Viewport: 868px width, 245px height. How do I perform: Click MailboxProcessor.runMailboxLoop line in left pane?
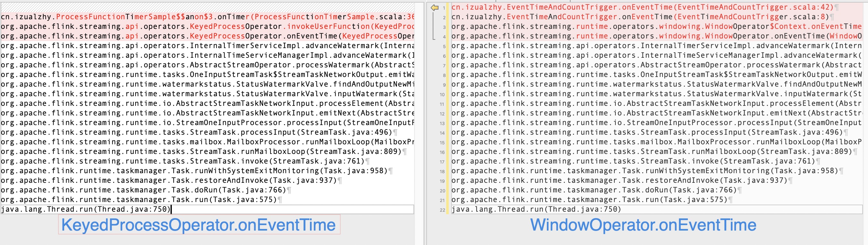point(207,142)
